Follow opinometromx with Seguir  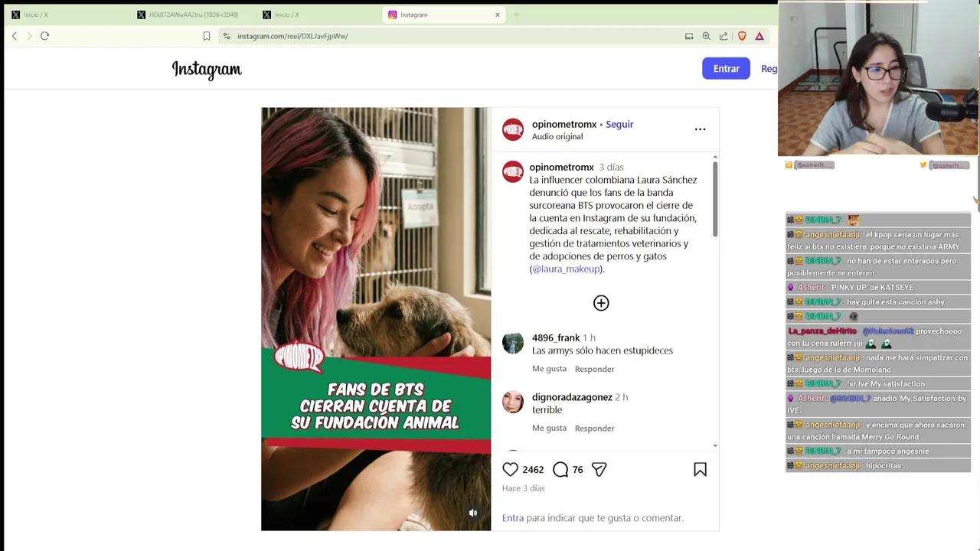tap(619, 124)
